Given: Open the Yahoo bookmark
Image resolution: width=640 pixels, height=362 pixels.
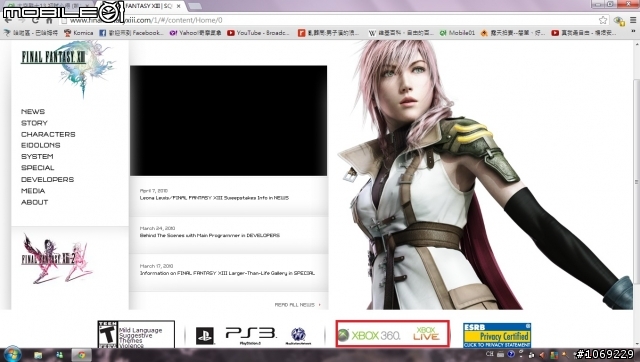Looking at the screenshot, I should [195, 33].
